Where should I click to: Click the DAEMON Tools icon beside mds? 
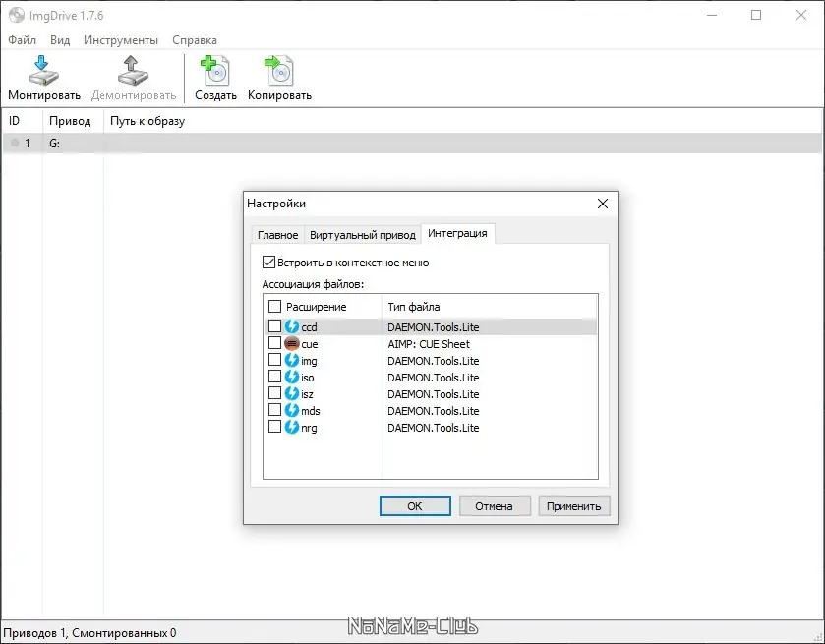pos(292,410)
